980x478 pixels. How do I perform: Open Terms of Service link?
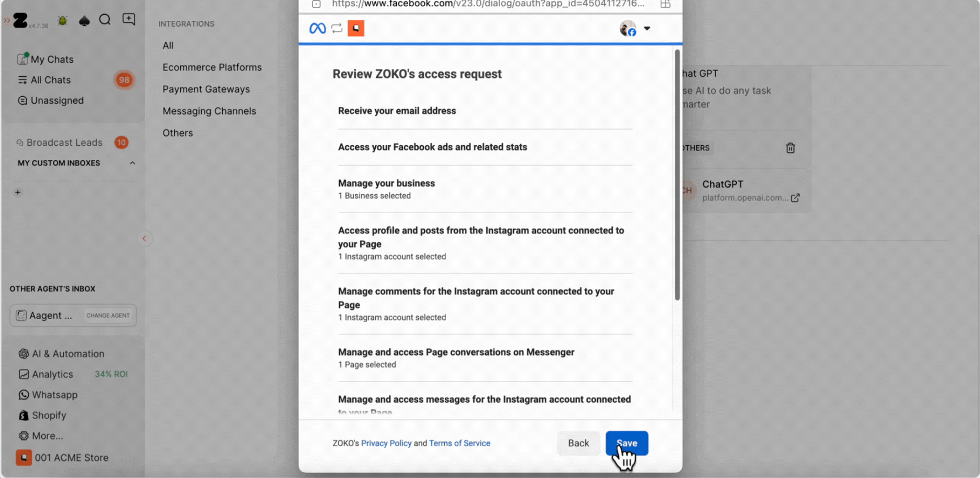coord(459,443)
